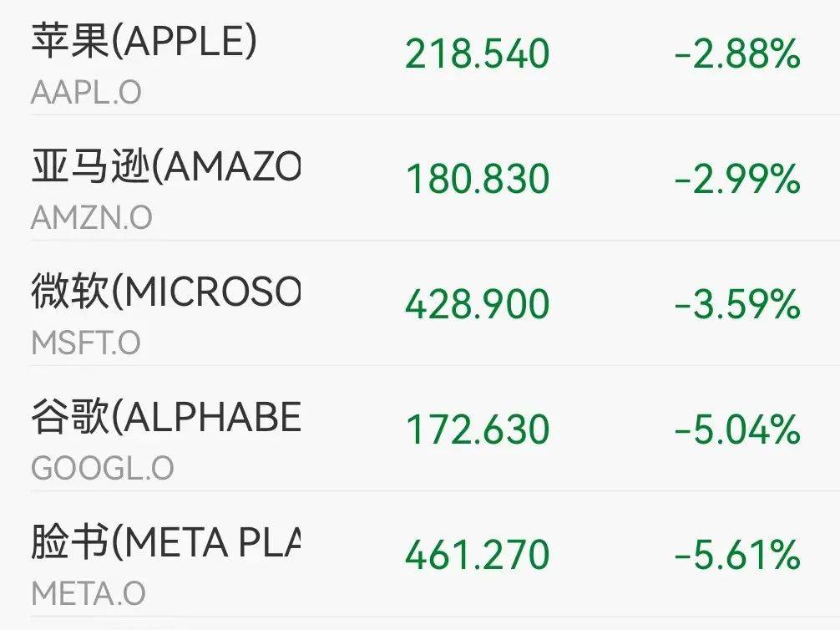
Task: Open the Microsoft (微软) stock row
Action: point(420,303)
